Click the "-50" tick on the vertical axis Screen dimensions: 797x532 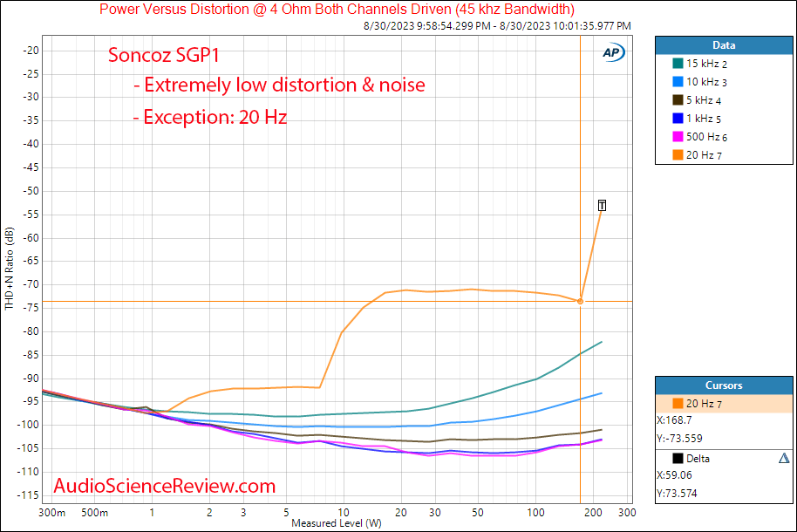31,191
